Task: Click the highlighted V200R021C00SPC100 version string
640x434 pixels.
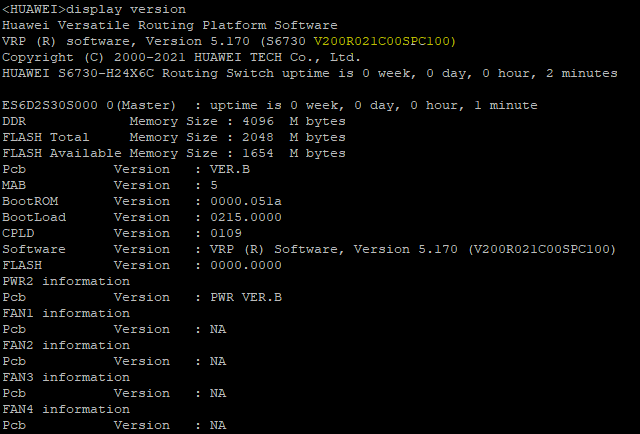Action: click(x=385, y=41)
